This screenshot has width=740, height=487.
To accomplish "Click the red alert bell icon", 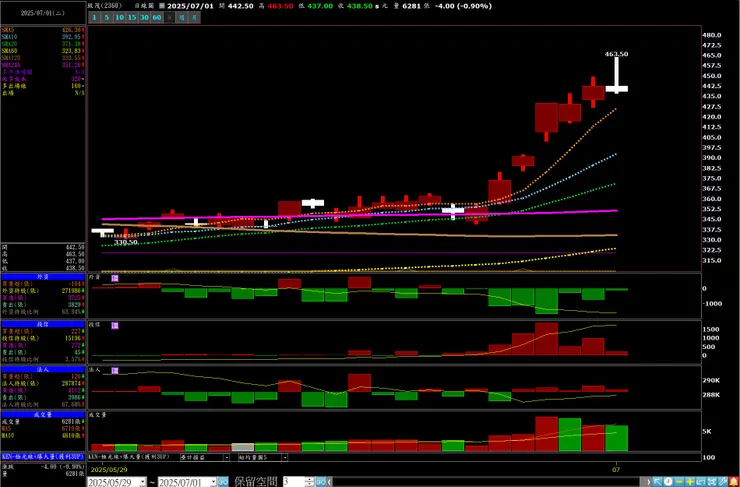I will tap(734, 482).
